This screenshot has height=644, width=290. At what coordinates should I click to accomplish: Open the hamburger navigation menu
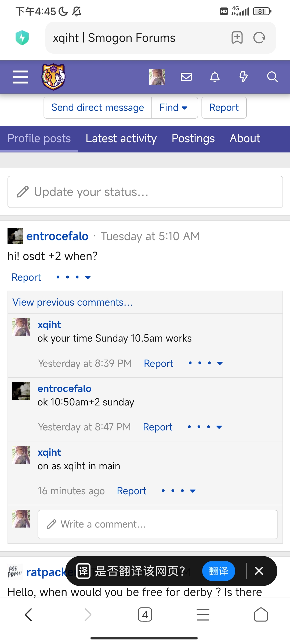pyautogui.click(x=20, y=77)
